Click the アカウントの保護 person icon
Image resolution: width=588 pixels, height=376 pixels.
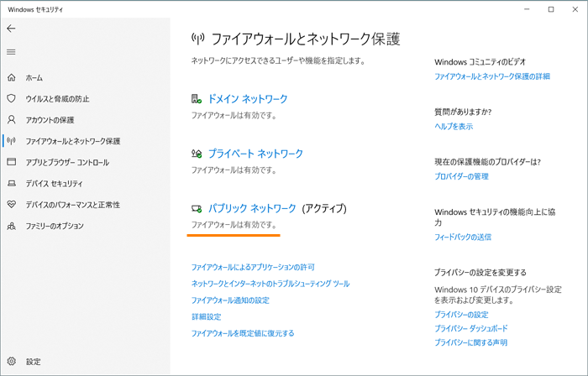click(11, 120)
